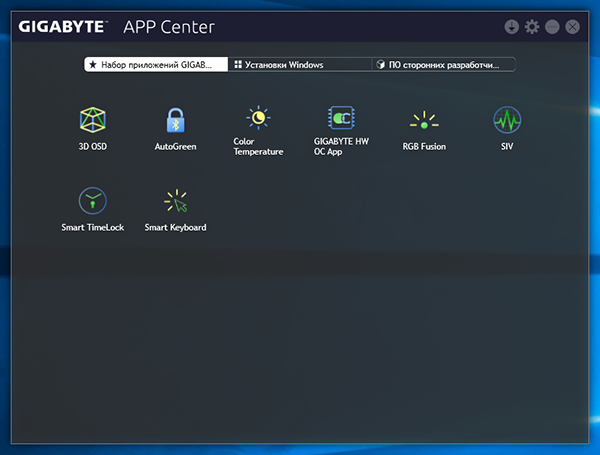The width and height of the screenshot is (600, 455).
Task: Select the Набор приложений GIGABYTE tab
Action: (156, 64)
